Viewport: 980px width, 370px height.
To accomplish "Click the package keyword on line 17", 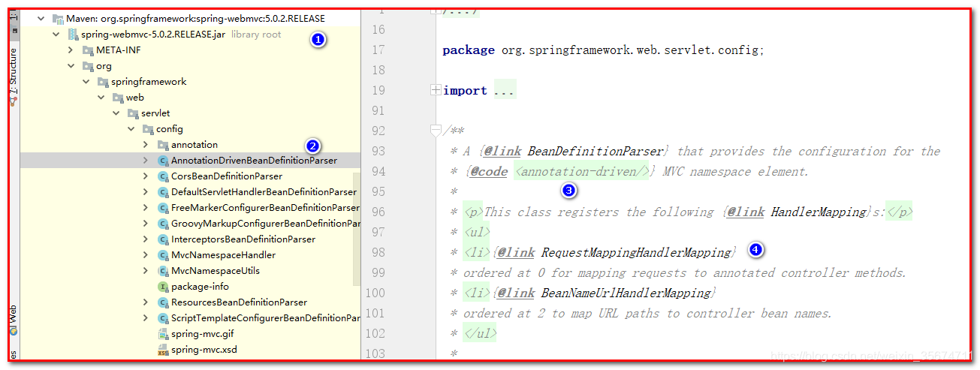I will click(469, 50).
